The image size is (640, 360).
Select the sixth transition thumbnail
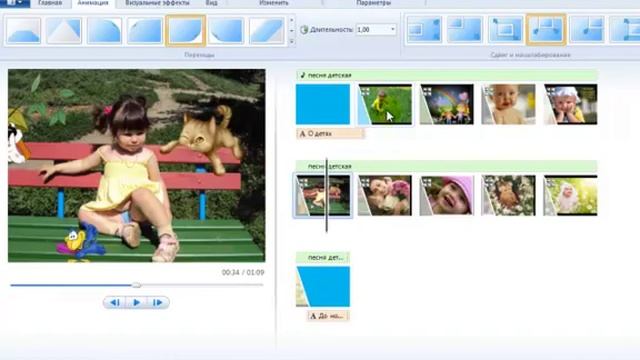click(x=226, y=30)
